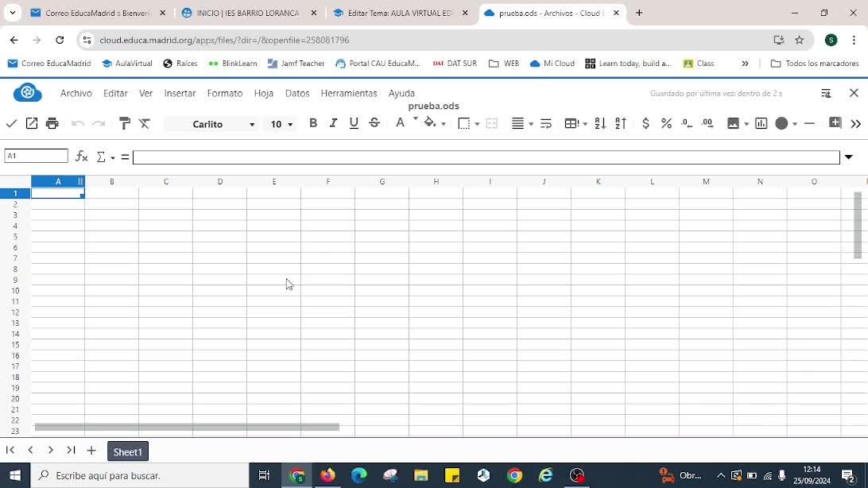
Task: Click the undo arrow
Action: [x=78, y=123]
